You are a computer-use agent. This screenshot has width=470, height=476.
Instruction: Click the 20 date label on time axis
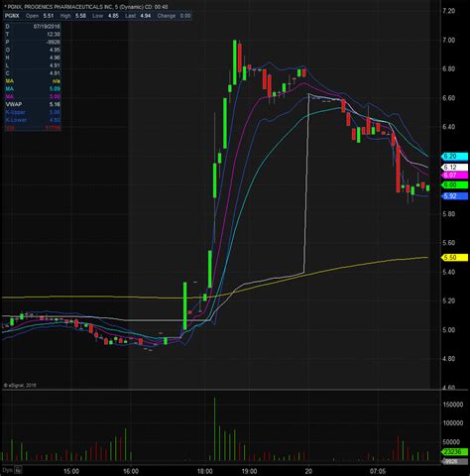(308, 471)
